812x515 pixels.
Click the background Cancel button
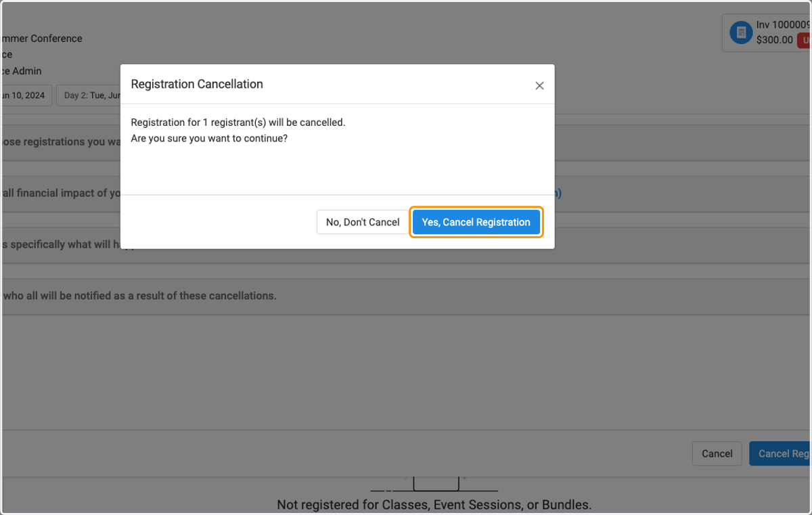717,453
